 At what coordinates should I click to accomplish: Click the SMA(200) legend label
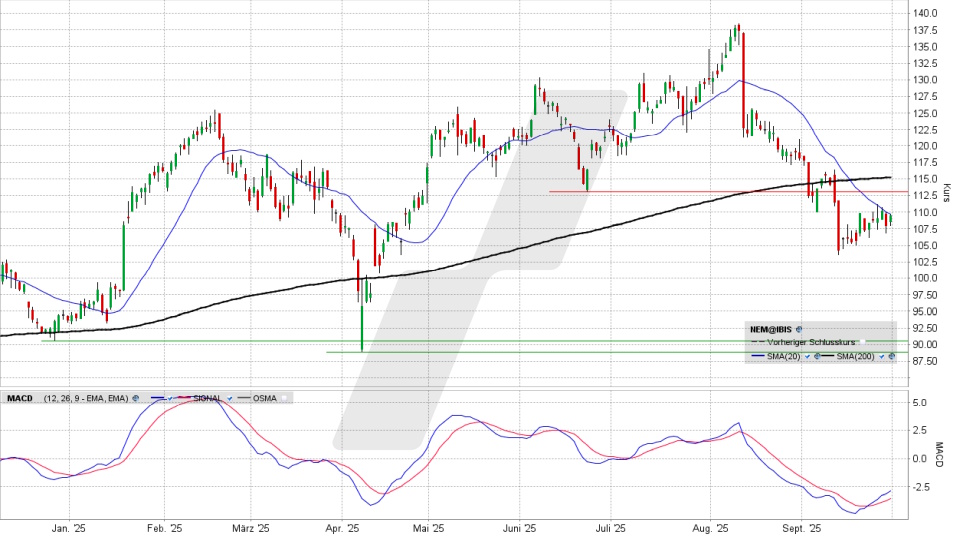tap(857, 356)
